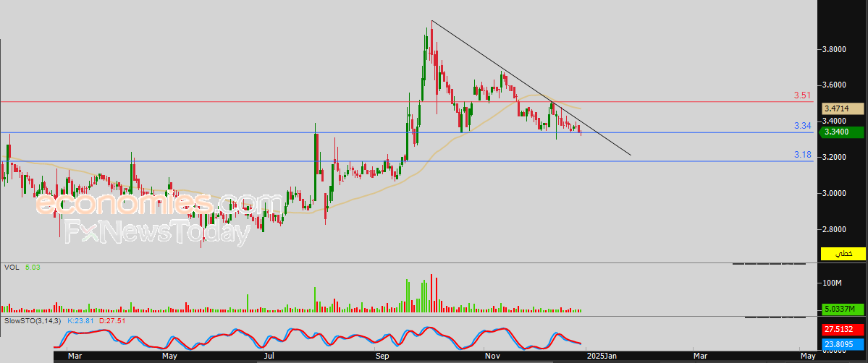Click the blue 3.18 support level label
Image resolution: width=868 pixels, height=363 pixels.
[801, 155]
